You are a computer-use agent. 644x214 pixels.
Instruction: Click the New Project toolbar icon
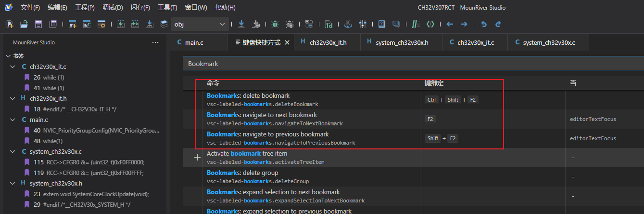click(73, 24)
